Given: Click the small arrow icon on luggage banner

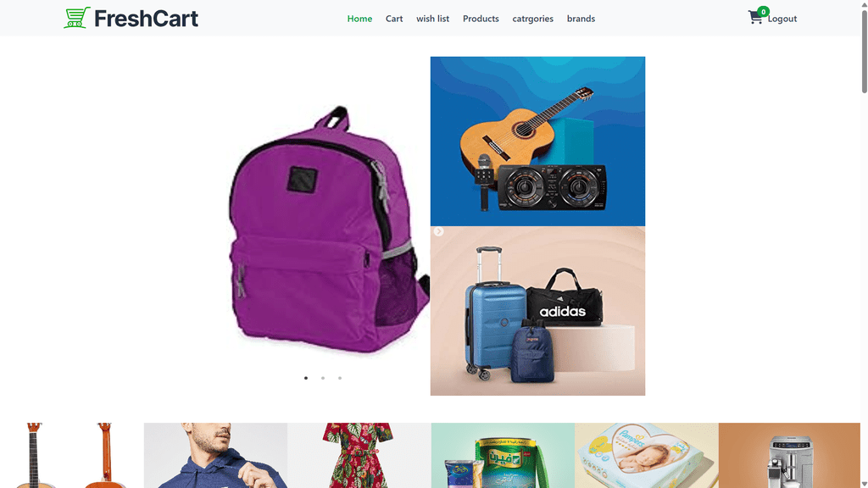Looking at the screenshot, I should click(x=438, y=231).
